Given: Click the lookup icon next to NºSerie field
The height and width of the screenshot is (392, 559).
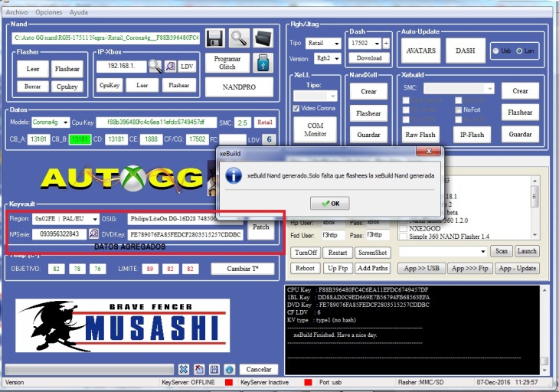Looking at the screenshot, I should pyautogui.click(x=93, y=234).
